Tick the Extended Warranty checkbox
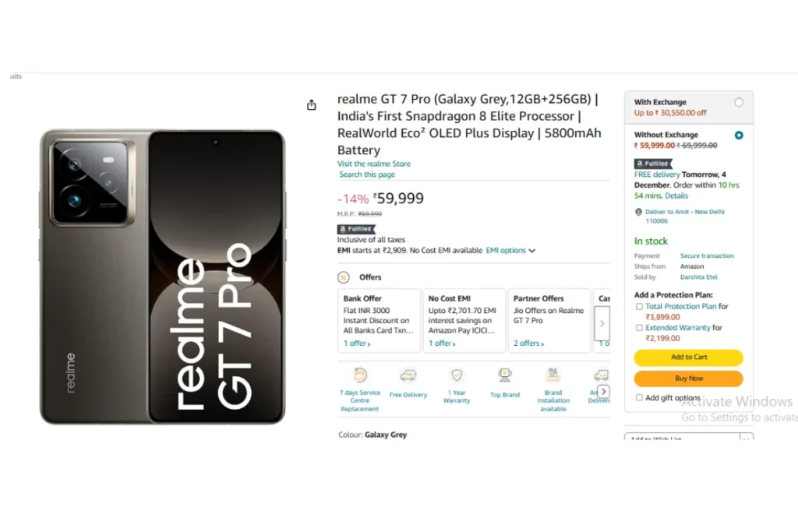The image size is (798, 532). [639, 328]
